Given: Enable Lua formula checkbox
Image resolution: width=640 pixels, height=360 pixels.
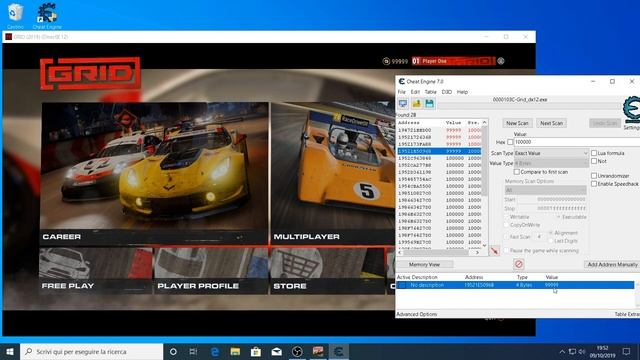Looking at the screenshot, I should click(x=594, y=153).
